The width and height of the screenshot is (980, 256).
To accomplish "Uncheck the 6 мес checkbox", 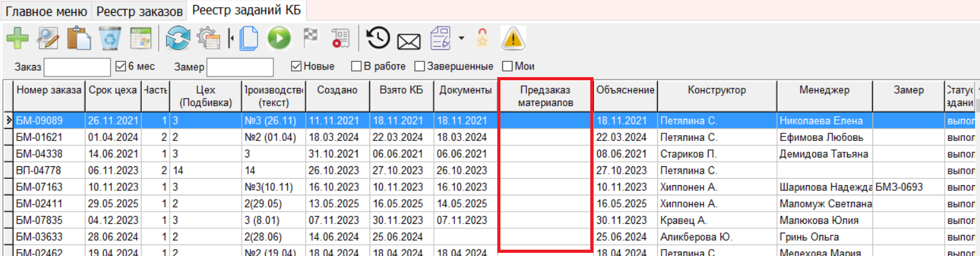I will 121,66.
